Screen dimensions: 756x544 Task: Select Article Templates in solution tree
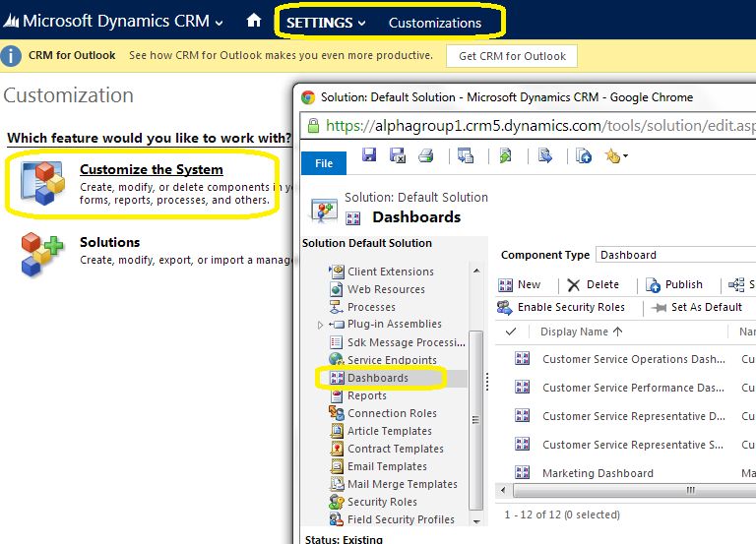pyautogui.click(x=390, y=431)
